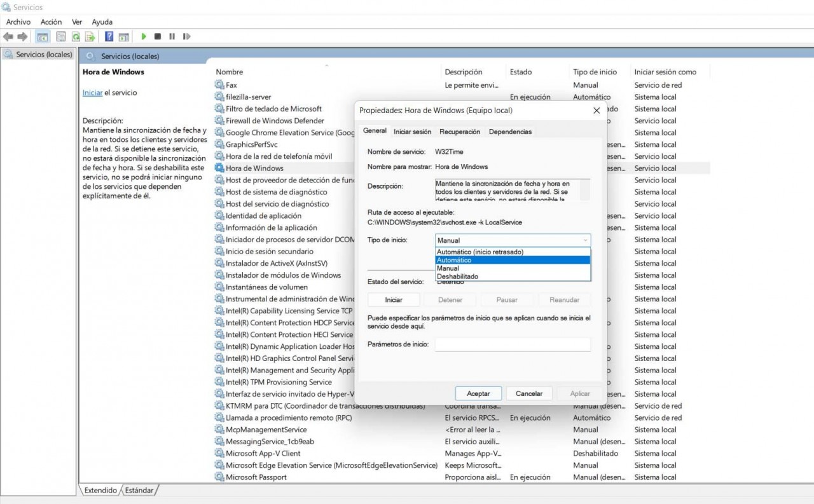
Task: Select Host de sistema de diagnóstico row
Action: 277,192
